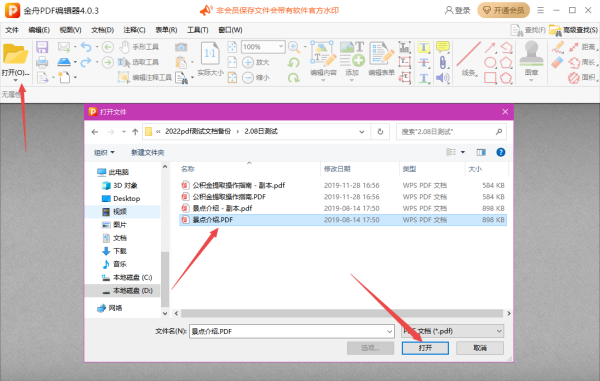Click the yellow text highlight T icon
Screen dimensions: 600x381
click(423, 47)
